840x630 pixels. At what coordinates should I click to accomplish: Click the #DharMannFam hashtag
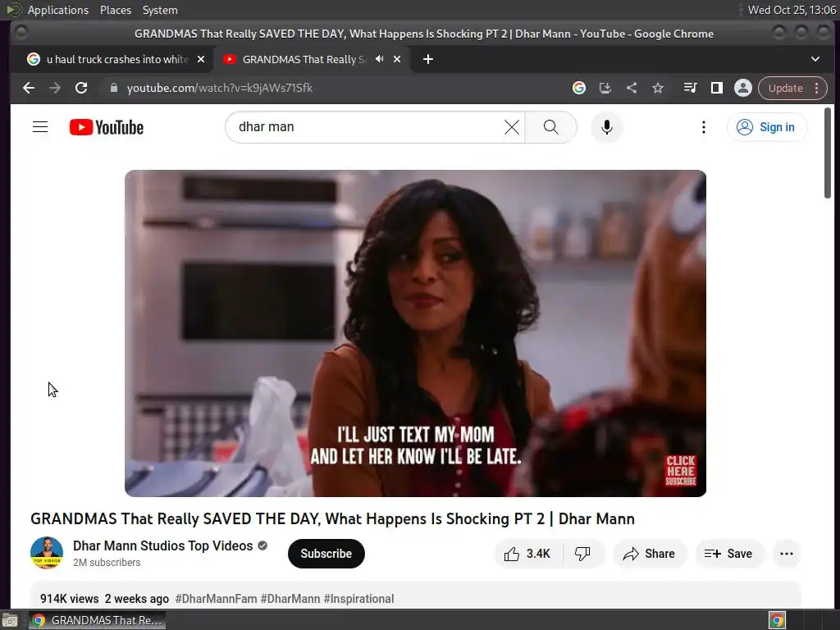[x=217, y=598]
